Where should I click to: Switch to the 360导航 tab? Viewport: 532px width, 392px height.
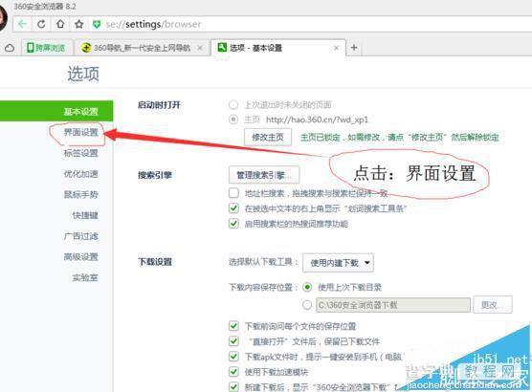142,48
